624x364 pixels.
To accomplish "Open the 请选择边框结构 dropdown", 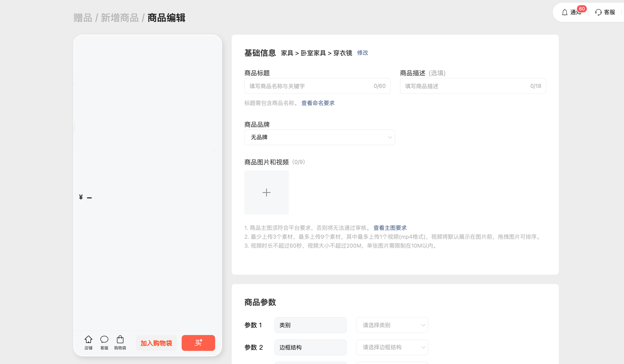I will [392, 347].
